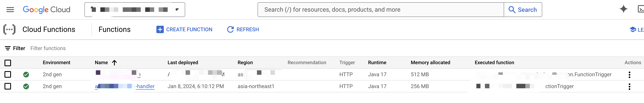Open the Gemini AI sparkle icon
This screenshot has height=103, width=644.
623,9
